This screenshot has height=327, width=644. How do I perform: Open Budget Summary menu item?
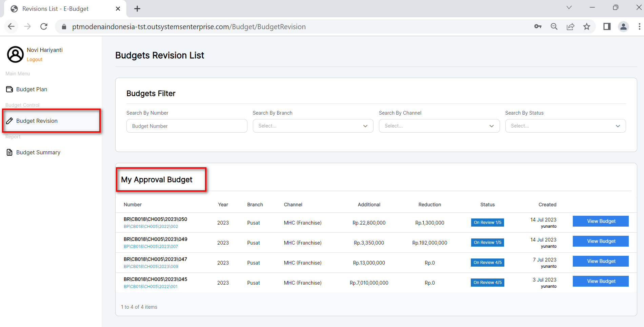[x=38, y=152]
